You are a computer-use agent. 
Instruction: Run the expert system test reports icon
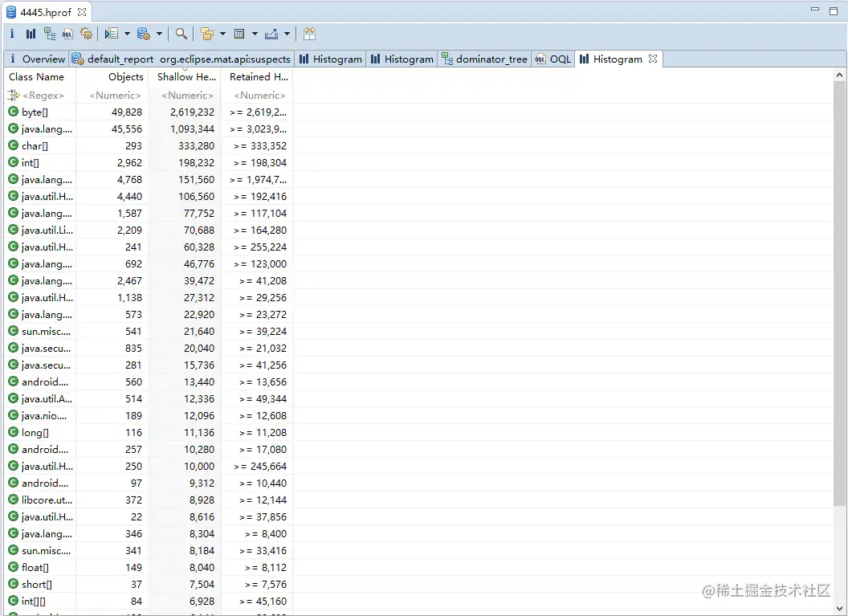(x=112, y=34)
